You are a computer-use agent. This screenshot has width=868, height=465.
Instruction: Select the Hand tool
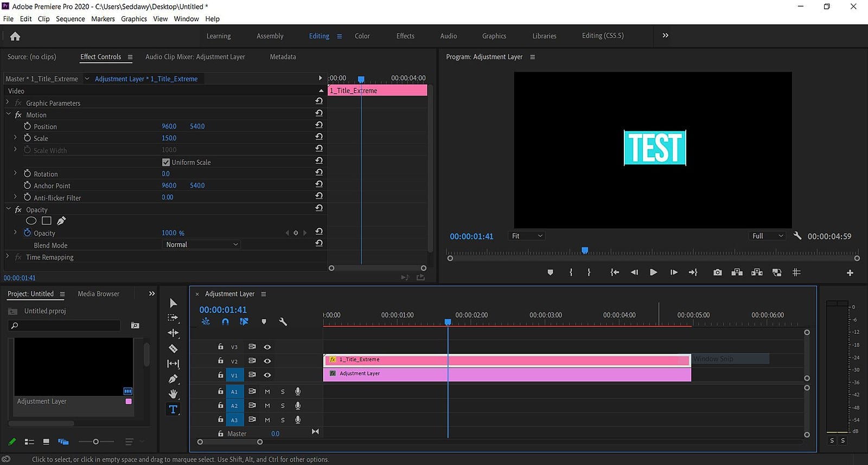(173, 394)
